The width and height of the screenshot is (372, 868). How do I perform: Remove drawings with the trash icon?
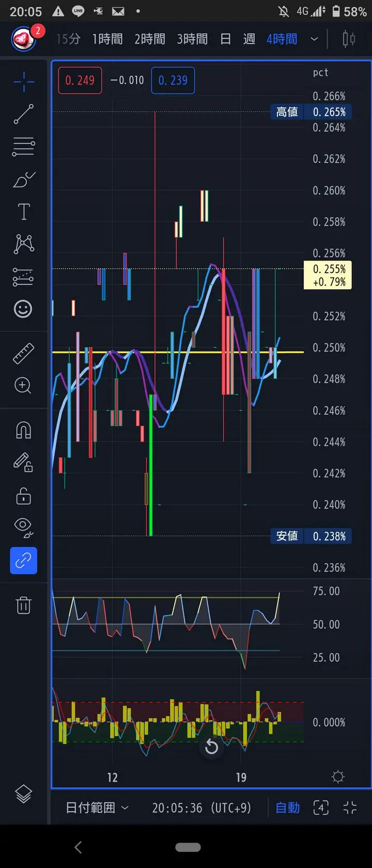click(24, 605)
